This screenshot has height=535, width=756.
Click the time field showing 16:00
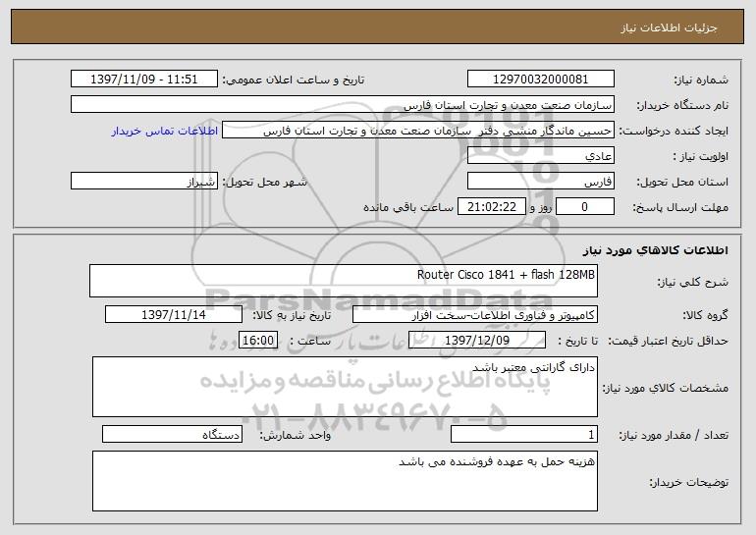[x=258, y=341]
